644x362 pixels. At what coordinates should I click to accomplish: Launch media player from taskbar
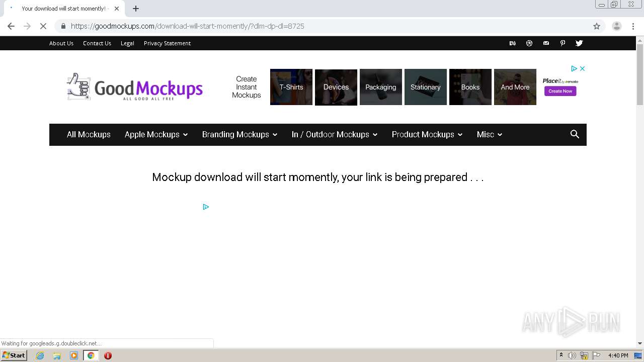pyautogui.click(x=74, y=355)
